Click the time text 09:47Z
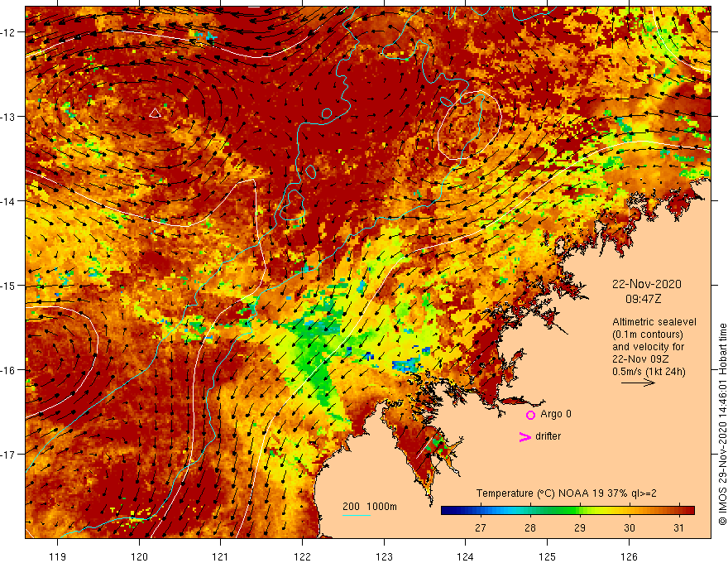 643,299
